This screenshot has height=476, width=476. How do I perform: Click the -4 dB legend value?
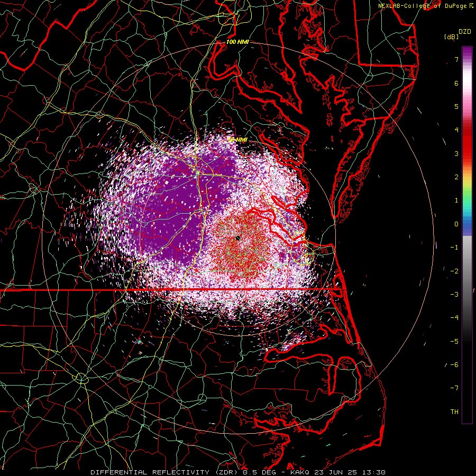click(x=454, y=318)
